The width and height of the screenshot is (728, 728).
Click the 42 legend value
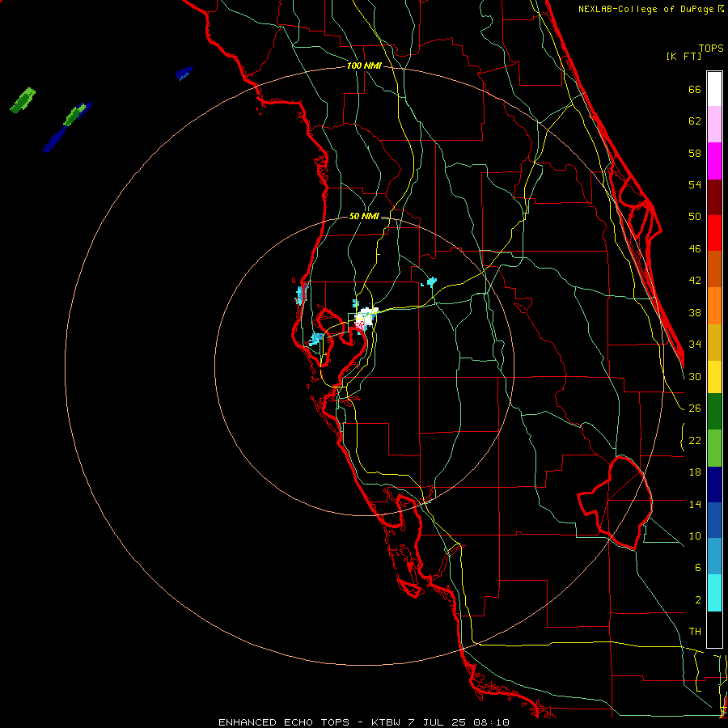[695, 281]
